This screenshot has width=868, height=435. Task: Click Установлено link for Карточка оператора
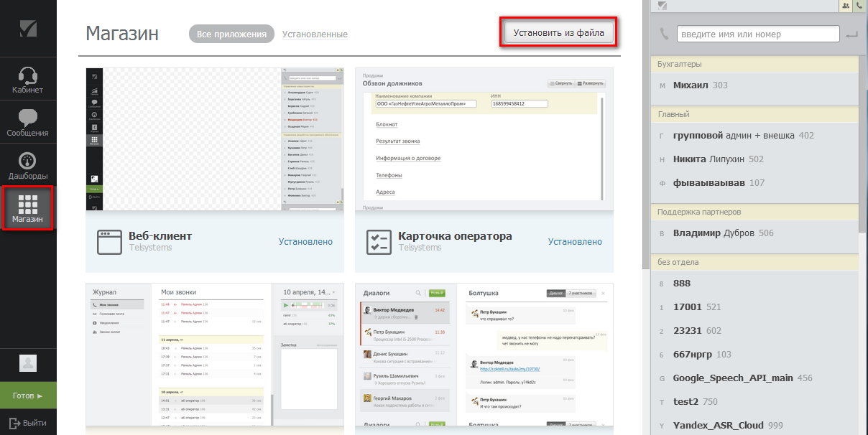click(x=575, y=242)
